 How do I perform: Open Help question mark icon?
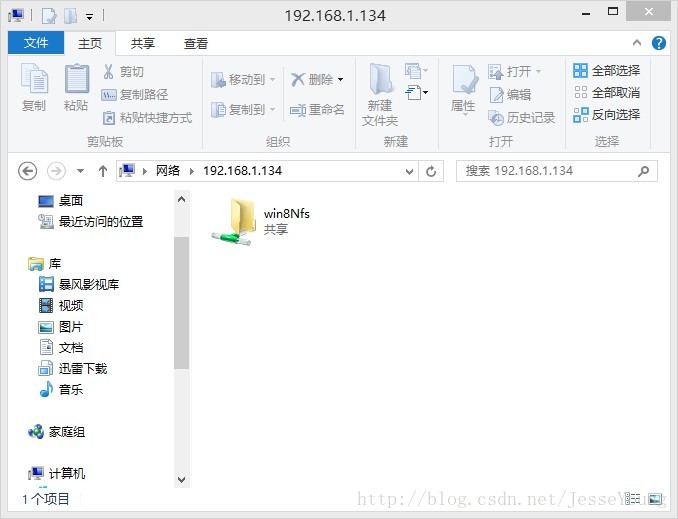[659, 43]
